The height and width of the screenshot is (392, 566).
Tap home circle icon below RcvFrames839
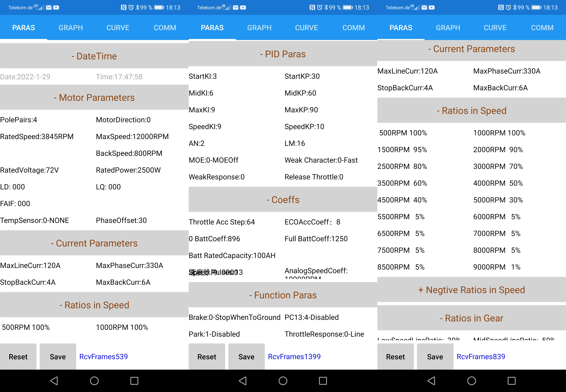471,381
